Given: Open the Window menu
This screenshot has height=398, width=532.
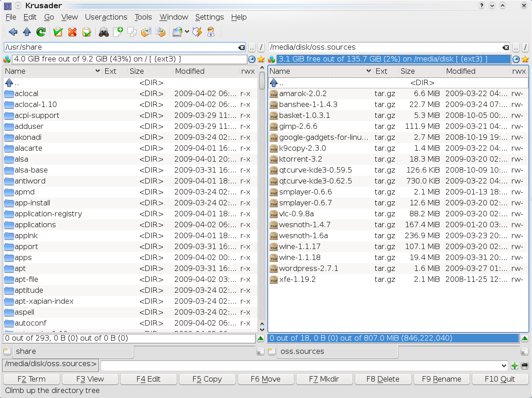Looking at the screenshot, I should (174, 17).
